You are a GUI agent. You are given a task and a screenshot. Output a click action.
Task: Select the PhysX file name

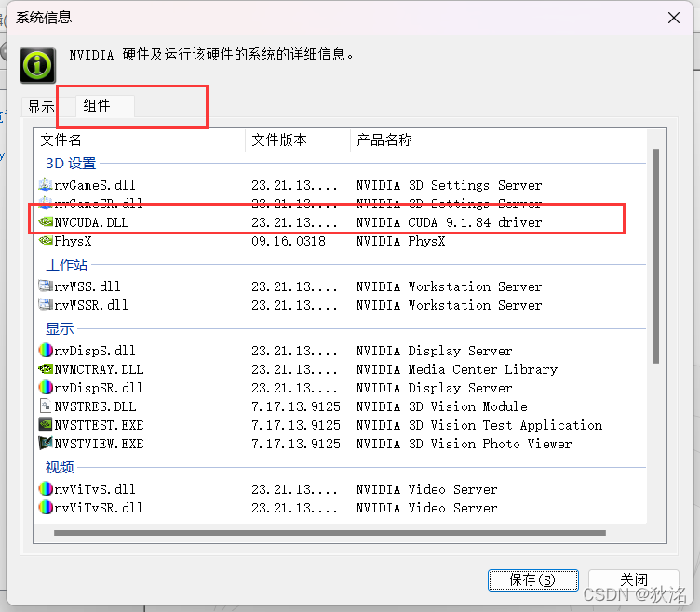(x=73, y=241)
